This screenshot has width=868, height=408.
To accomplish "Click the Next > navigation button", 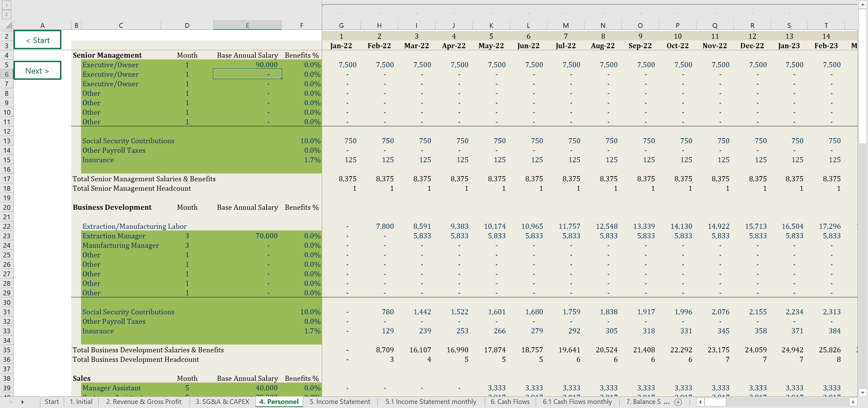I will (38, 71).
